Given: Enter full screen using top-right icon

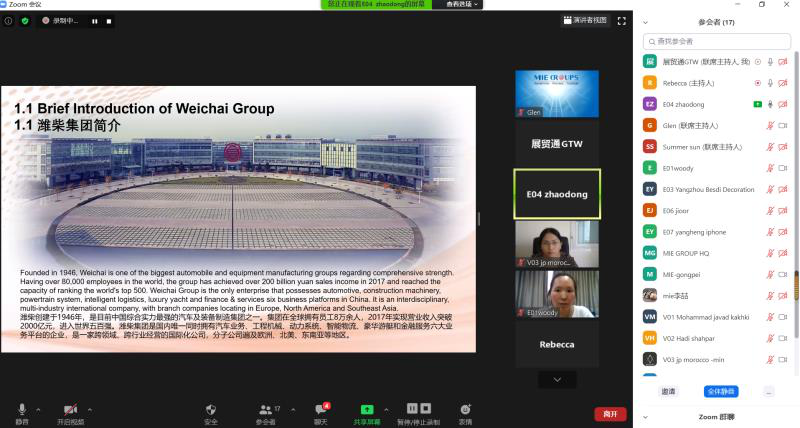Looking at the screenshot, I should 622,20.
